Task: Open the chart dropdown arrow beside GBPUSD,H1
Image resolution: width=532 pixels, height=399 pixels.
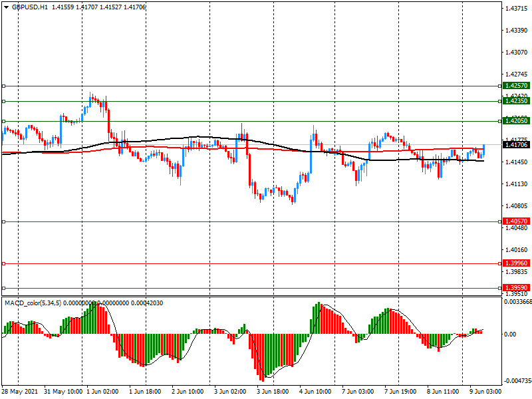Action: 6,7
